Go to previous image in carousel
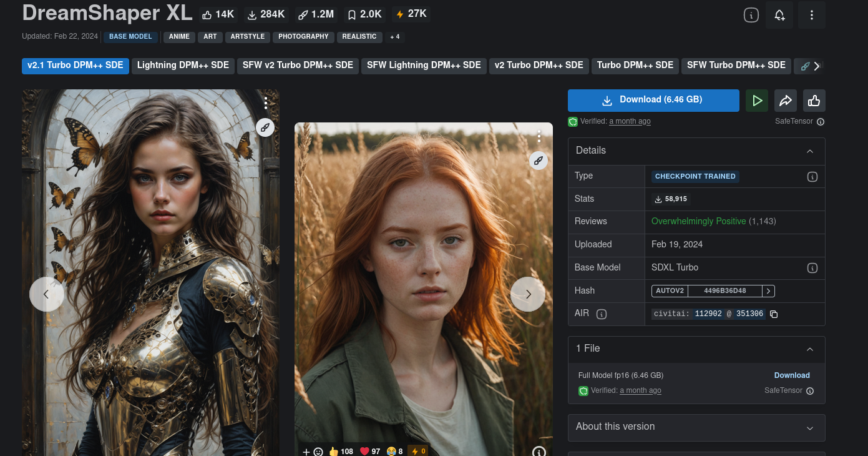The width and height of the screenshot is (868, 456). pyautogui.click(x=47, y=294)
